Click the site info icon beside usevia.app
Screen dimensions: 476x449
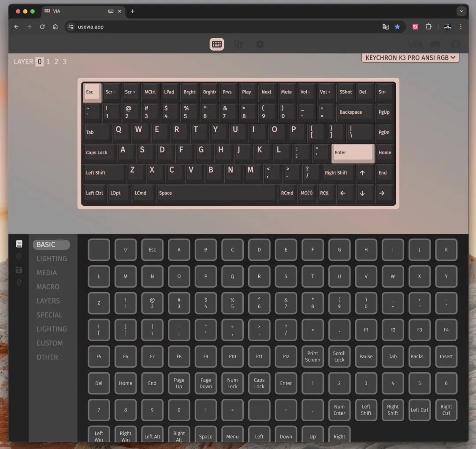pos(71,27)
